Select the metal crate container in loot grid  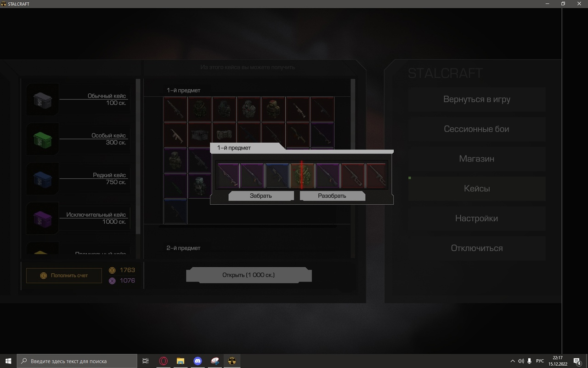pyautogui.click(x=200, y=135)
